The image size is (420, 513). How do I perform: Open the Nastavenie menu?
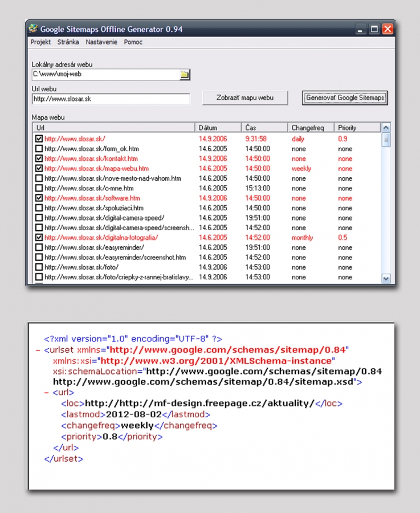[101, 42]
